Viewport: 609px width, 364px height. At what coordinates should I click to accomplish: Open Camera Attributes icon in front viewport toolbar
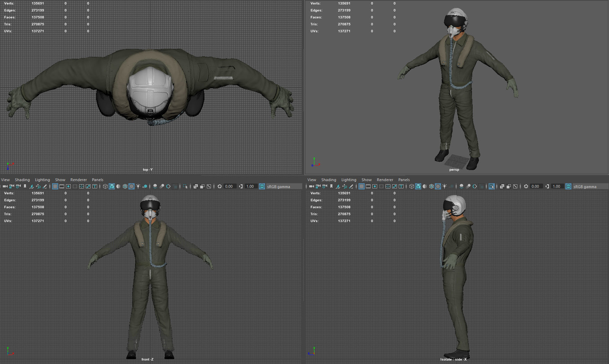(x=18, y=186)
